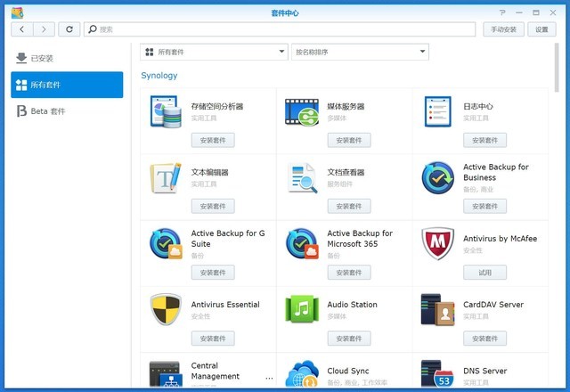The height and width of the screenshot is (392, 570).
Task: Open Active Backup for Business icon
Action: coord(437,178)
